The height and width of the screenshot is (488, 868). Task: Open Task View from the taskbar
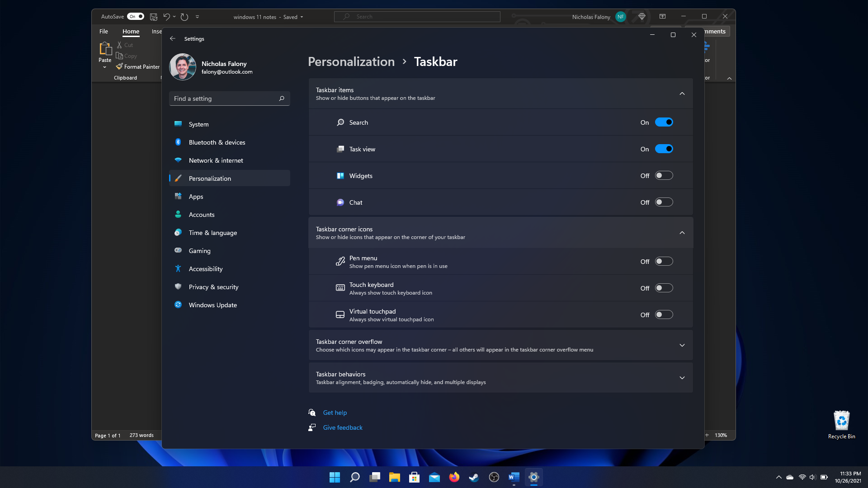pyautogui.click(x=374, y=477)
